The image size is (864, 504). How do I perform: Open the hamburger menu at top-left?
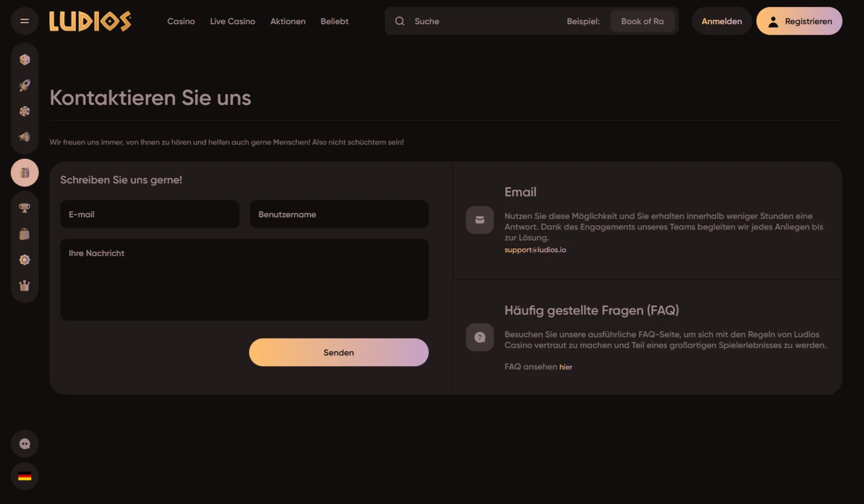pyautogui.click(x=25, y=21)
